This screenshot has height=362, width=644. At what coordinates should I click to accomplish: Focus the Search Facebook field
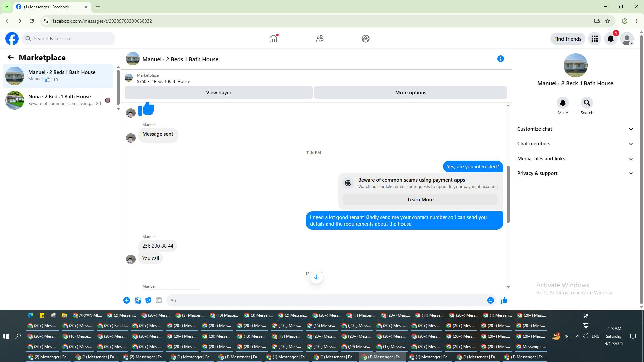pyautogui.click(x=68, y=39)
